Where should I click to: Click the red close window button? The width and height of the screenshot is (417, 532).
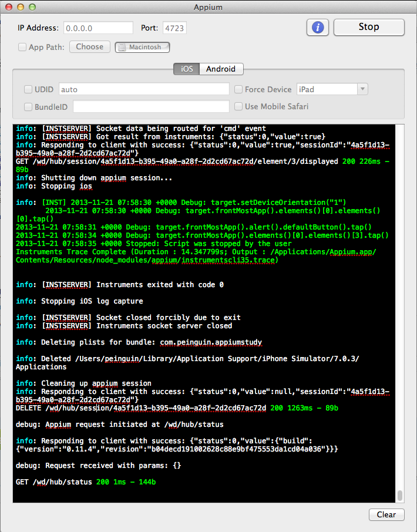(9, 7)
